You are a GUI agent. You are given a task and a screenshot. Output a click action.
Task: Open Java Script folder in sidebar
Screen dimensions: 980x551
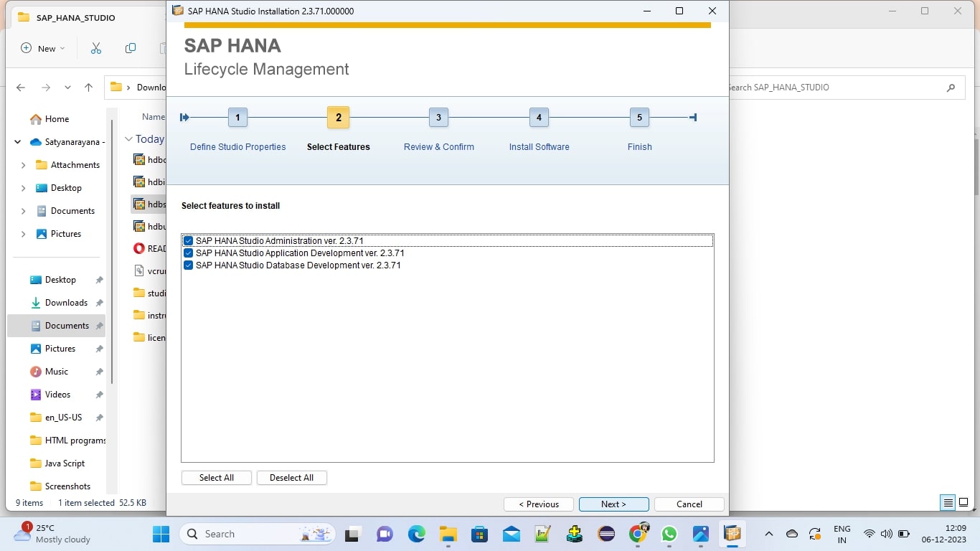click(57, 463)
